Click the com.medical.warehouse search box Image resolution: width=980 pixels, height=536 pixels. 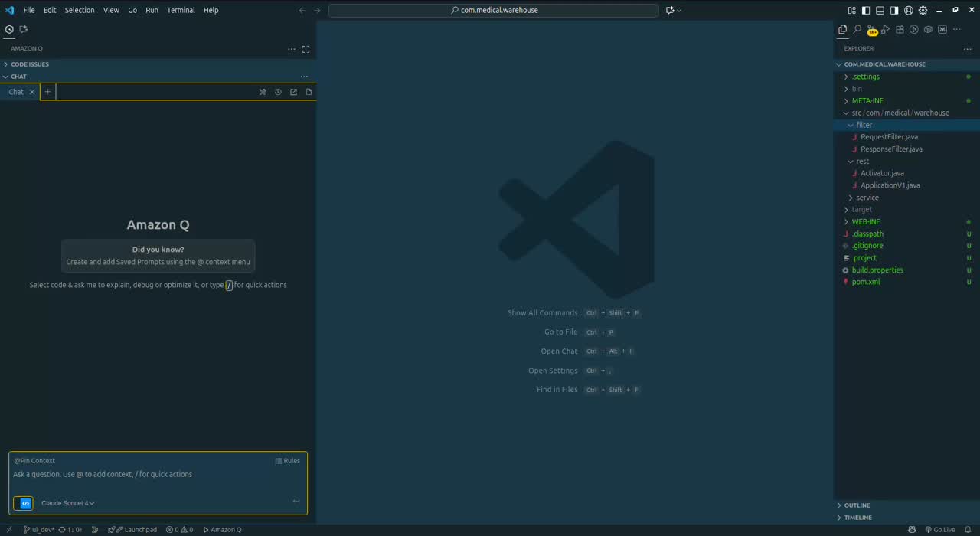494,10
